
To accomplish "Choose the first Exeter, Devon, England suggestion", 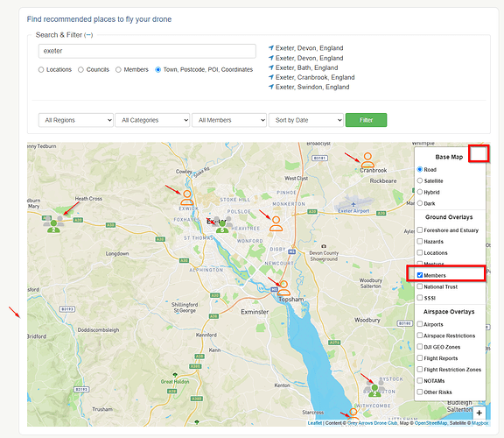I will 309,48.
